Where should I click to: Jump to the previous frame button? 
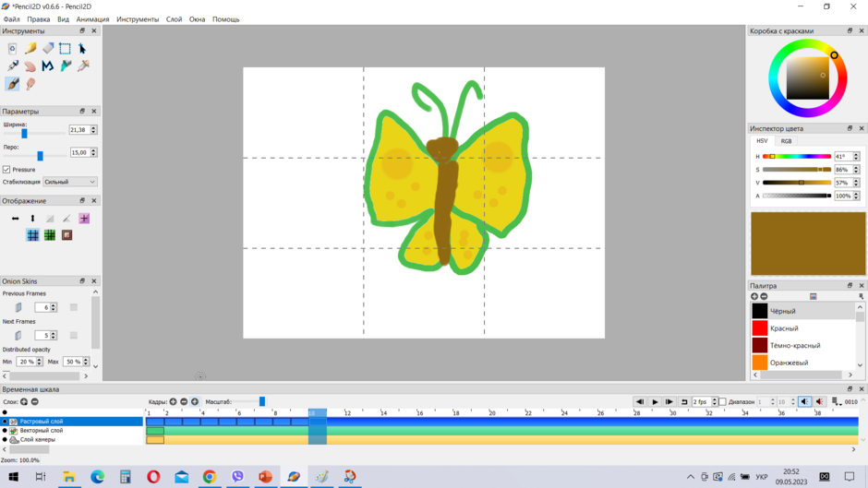click(640, 401)
